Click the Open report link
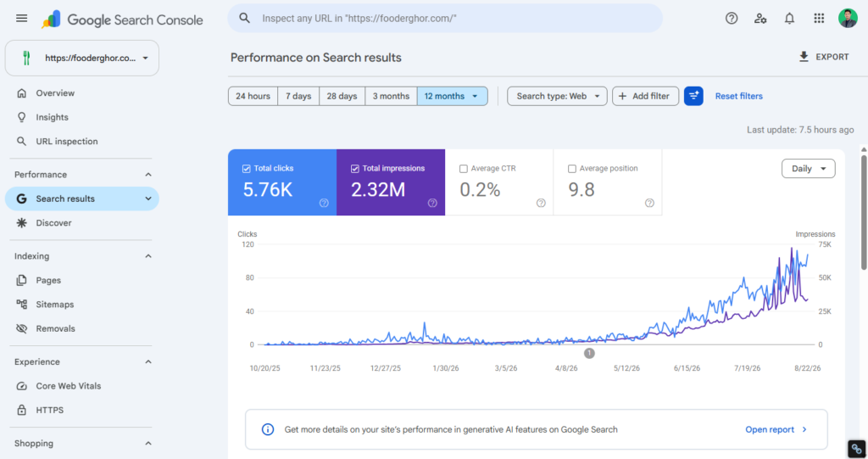The height and width of the screenshot is (459, 868). tap(770, 429)
